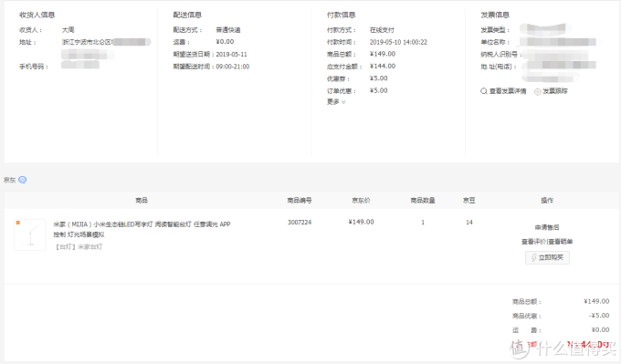Click magnifier icon for 查看发票详情
Viewport: 621px width, 364px height.
coord(484,91)
